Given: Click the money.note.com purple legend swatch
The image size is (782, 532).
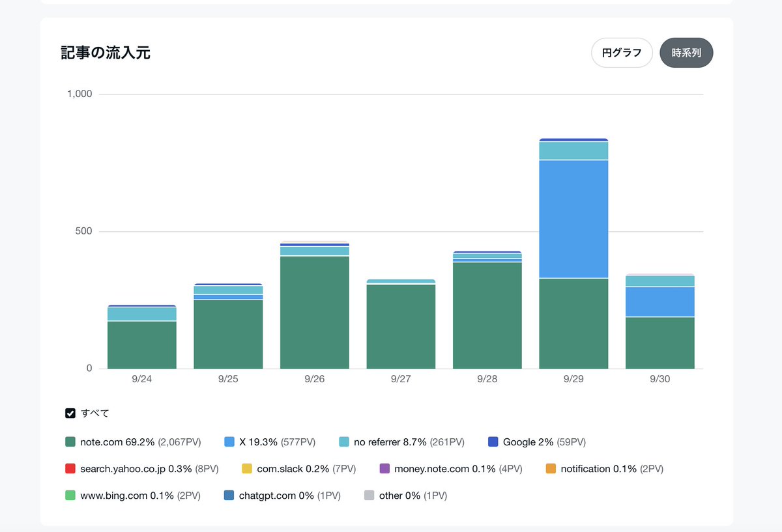Looking at the screenshot, I should pos(384,469).
